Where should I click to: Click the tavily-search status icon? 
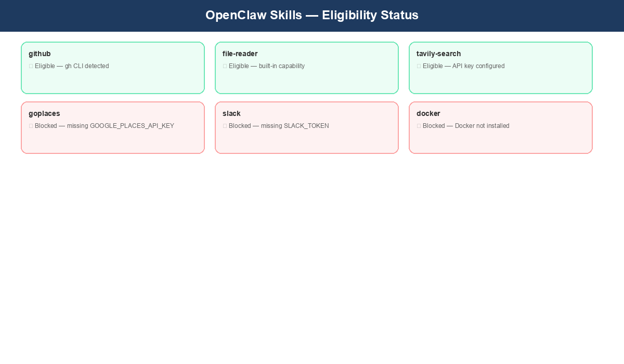[x=419, y=66]
